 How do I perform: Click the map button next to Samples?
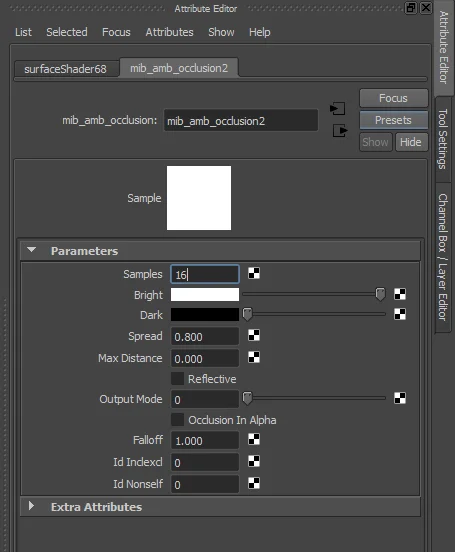(254, 273)
